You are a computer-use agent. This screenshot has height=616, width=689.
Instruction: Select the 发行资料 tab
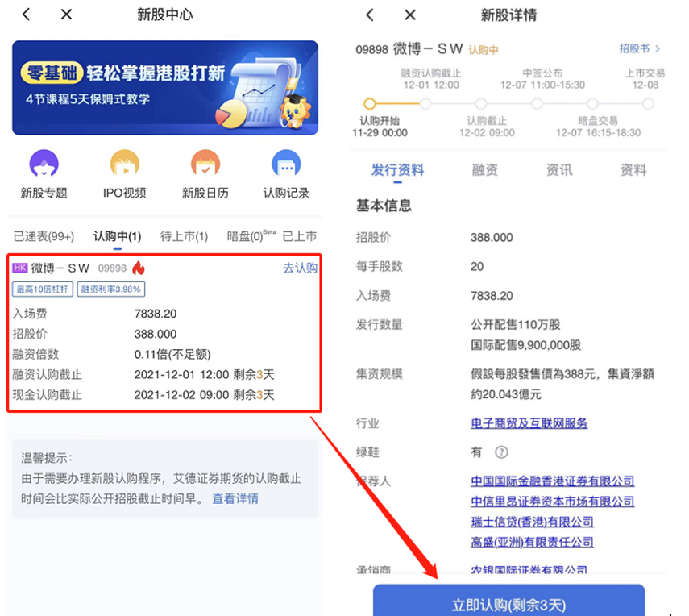(x=397, y=169)
